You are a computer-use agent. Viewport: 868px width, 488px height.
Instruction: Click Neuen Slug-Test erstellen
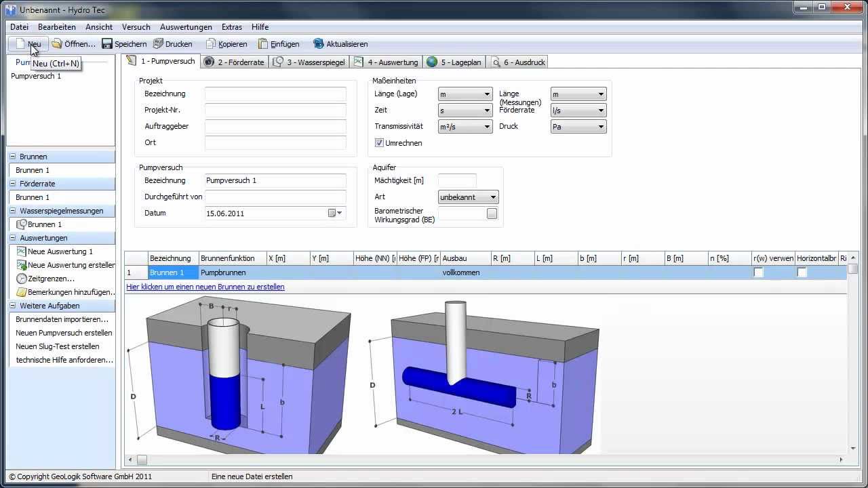coord(58,346)
